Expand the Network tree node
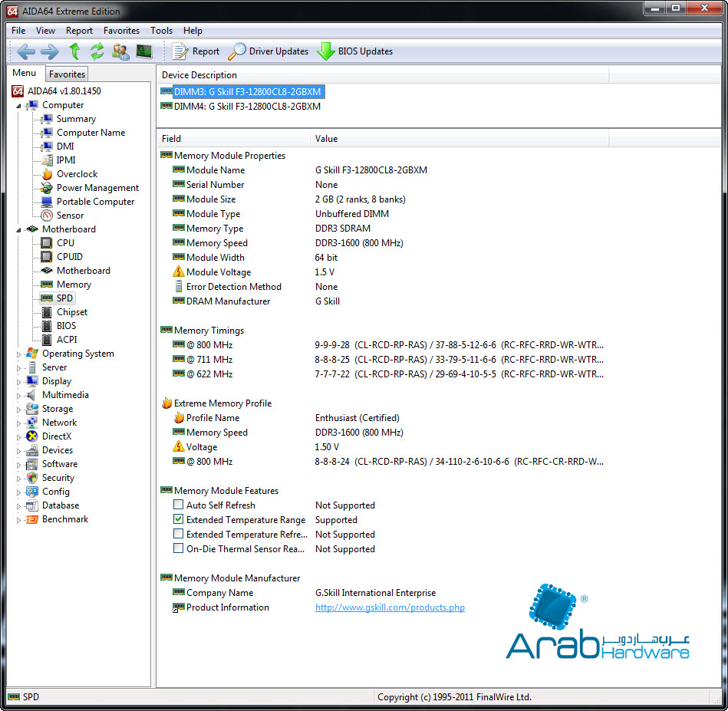728x711 pixels. (x=18, y=423)
